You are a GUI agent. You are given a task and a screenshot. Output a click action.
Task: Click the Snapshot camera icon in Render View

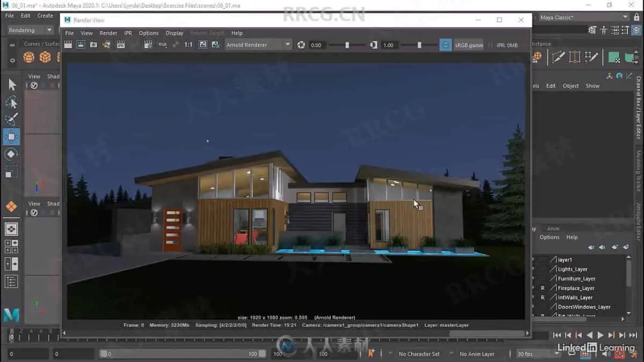click(93, 45)
